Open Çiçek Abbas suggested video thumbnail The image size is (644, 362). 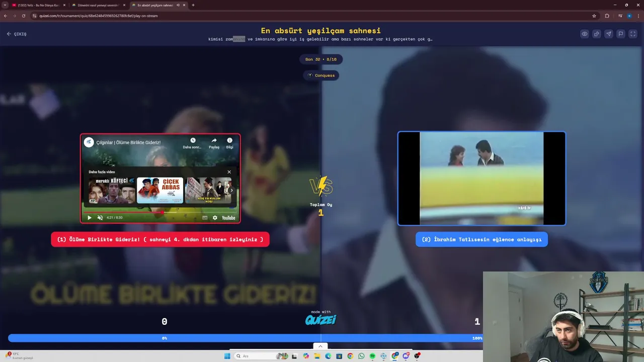pos(160,191)
